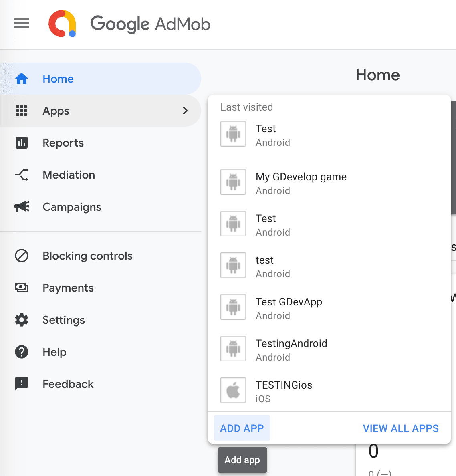Expand the Apps submenu chevron
Viewport: 456px width, 476px height.
185,111
